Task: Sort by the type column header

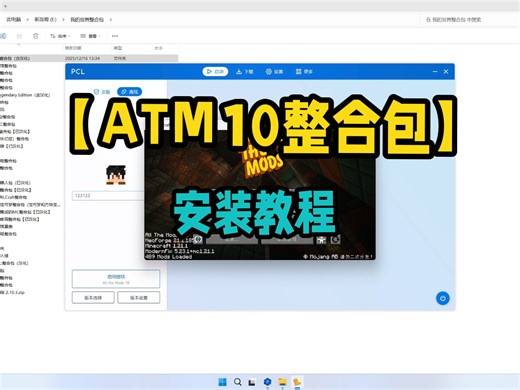Action: tap(118, 48)
